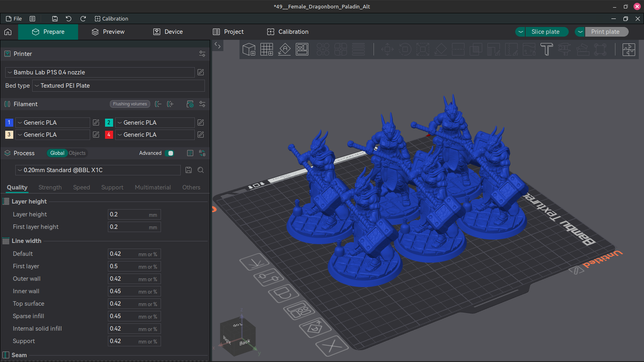
Task: Edit the first Generic PLA filament
Action: click(96, 122)
